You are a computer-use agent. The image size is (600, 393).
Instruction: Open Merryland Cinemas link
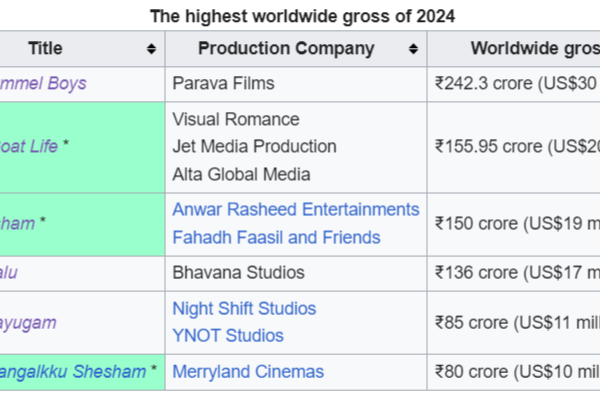click(x=248, y=372)
